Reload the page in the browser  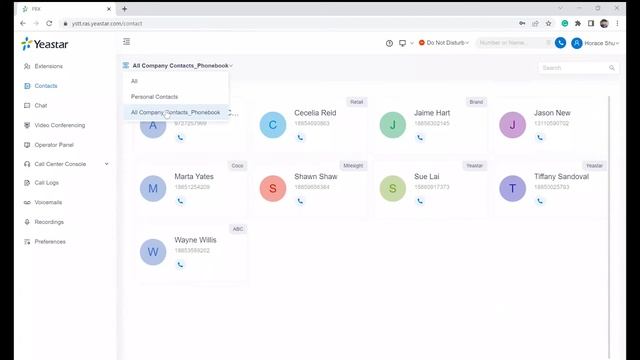49,24
